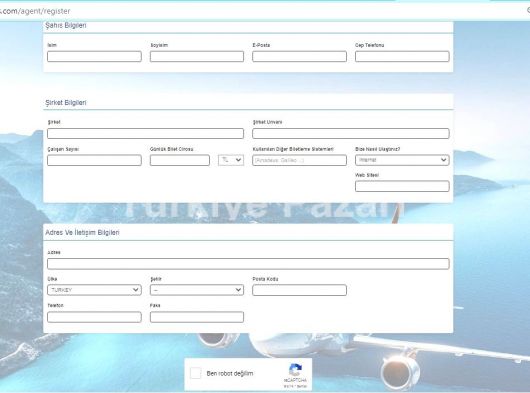This screenshot has width=530, height=393.
Task: Select the Günlük Bilet Cirosu amount field
Action: pyautogui.click(x=180, y=160)
